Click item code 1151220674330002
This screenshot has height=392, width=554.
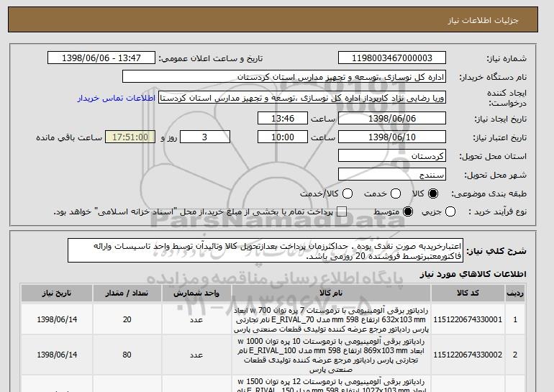(468, 355)
